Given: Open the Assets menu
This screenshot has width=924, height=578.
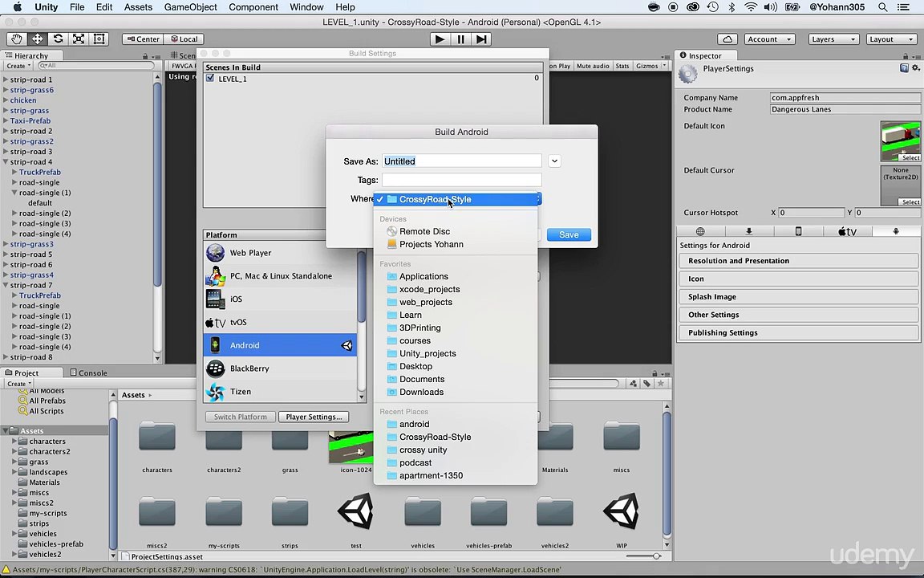Looking at the screenshot, I should coord(138,7).
